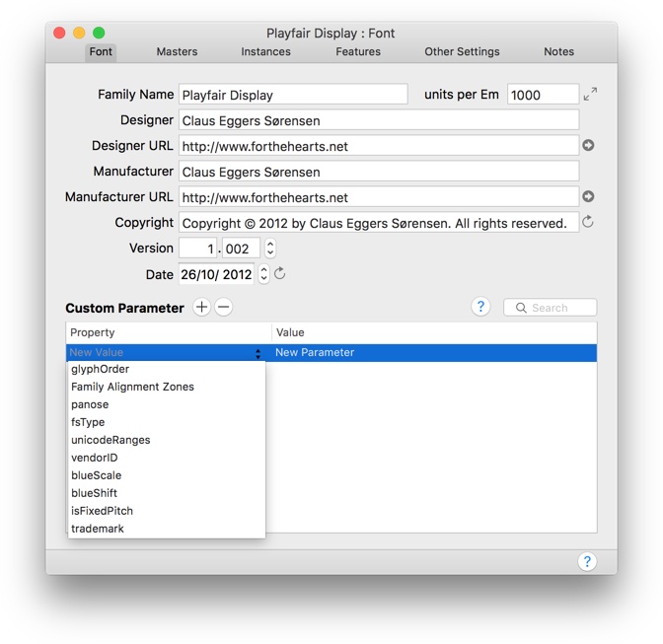Click the Version number stepper arrows
The width and height of the screenshot is (663, 644).
click(270, 249)
